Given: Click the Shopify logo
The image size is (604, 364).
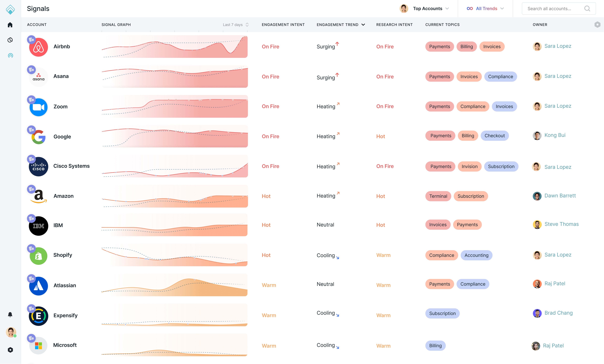Looking at the screenshot, I should point(38,256).
